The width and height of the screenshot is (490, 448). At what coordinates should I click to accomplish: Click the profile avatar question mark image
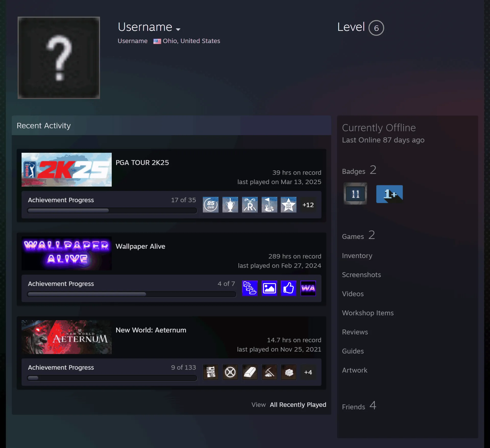pyautogui.click(x=59, y=58)
